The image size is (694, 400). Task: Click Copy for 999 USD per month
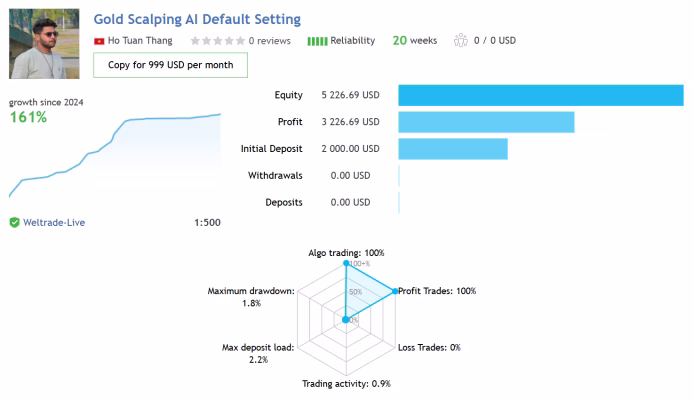pos(170,65)
